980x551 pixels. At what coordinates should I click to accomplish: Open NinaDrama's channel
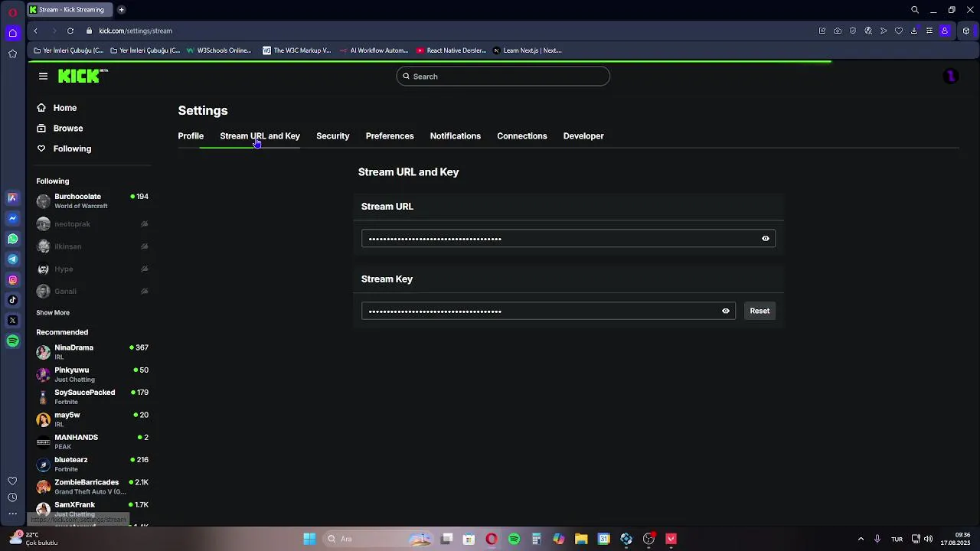92,352
